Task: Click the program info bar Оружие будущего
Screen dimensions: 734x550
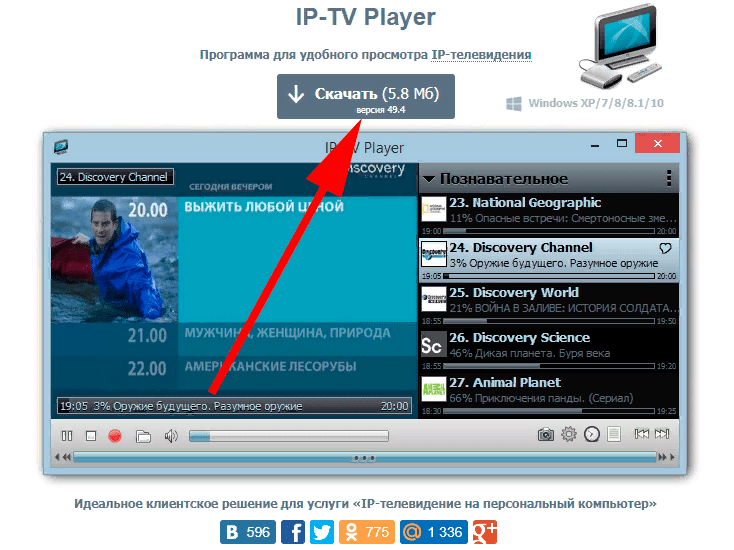Action: 234,406
